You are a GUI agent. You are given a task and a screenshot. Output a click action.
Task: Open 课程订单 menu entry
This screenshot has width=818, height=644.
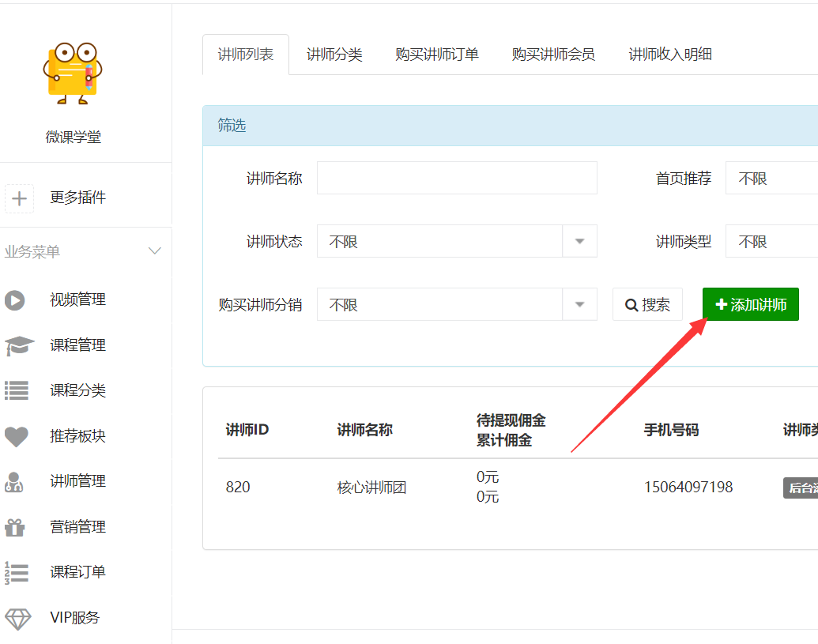coord(77,571)
